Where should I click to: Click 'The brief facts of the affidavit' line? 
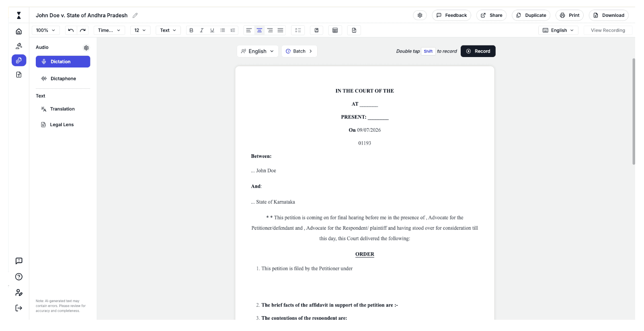(330, 305)
